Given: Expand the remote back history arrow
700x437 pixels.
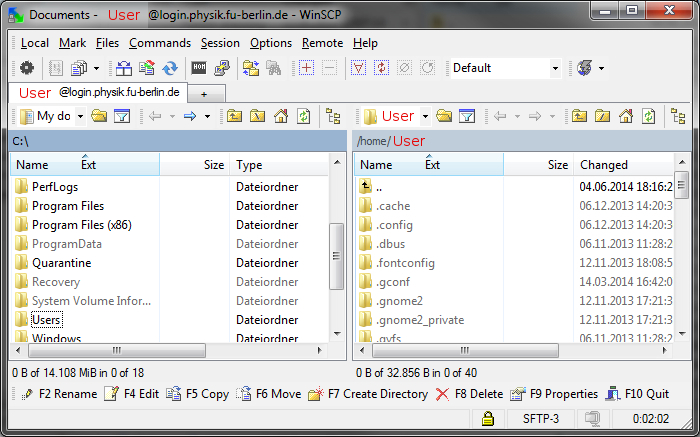Looking at the screenshot, I should [x=517, y=117].
